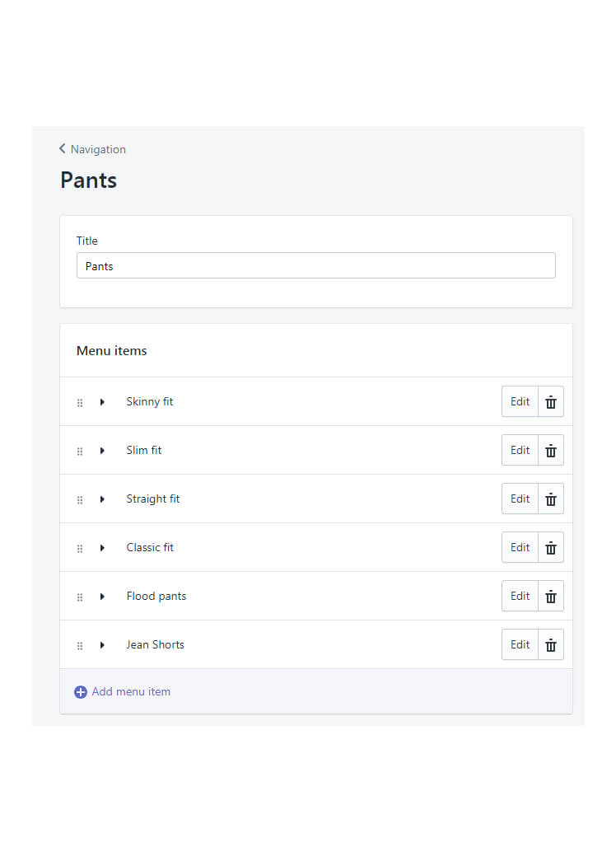The width and height of the screenshot is (616, 852).
Task: Expand the Straight fit disclosure triangle
Action: tap(102, 499)
